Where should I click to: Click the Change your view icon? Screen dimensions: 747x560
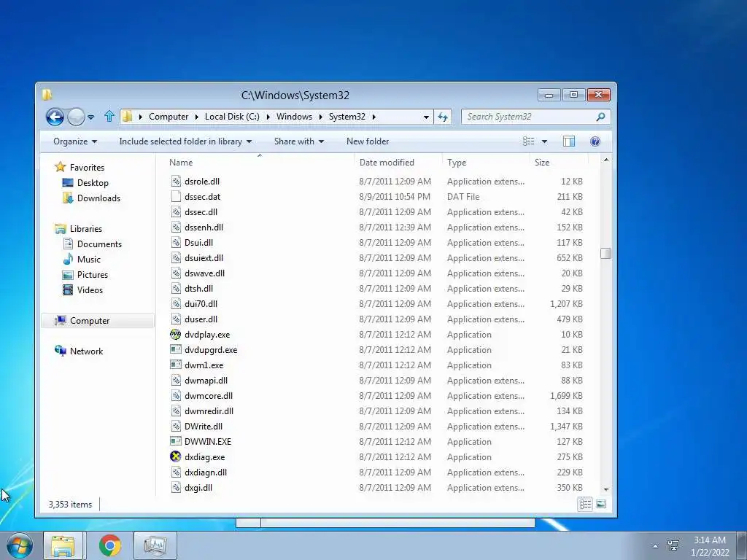click(528, 141)
